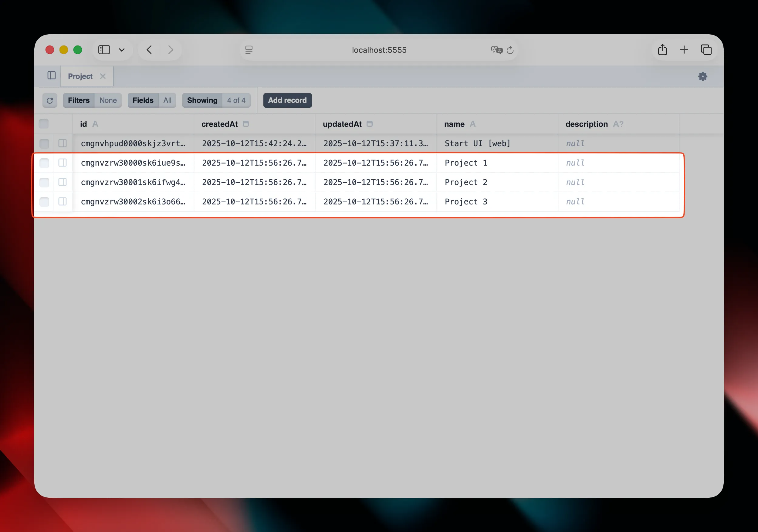Click Safari share icon

[x=662, y=50]
